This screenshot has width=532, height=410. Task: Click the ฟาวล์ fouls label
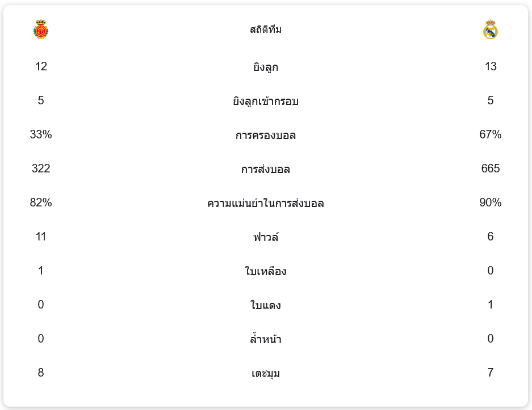[266, 238]
